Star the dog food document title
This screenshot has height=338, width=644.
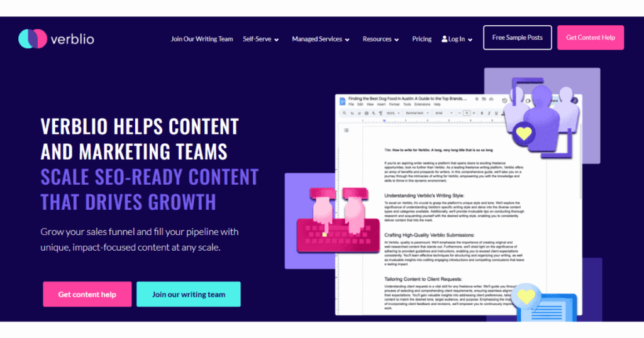coord(477,99)
